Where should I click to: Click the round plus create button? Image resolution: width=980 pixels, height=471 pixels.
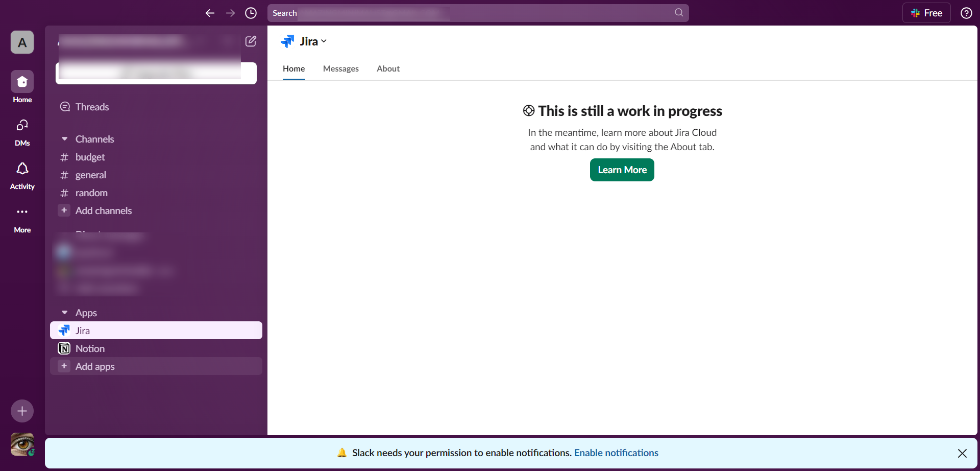pos(22,411)
